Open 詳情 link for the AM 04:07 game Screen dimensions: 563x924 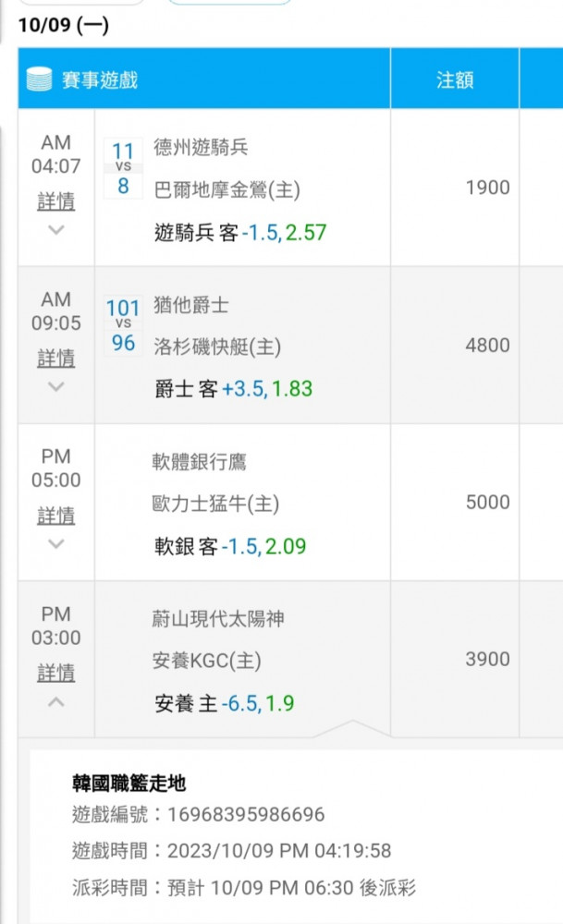(56, 201)
